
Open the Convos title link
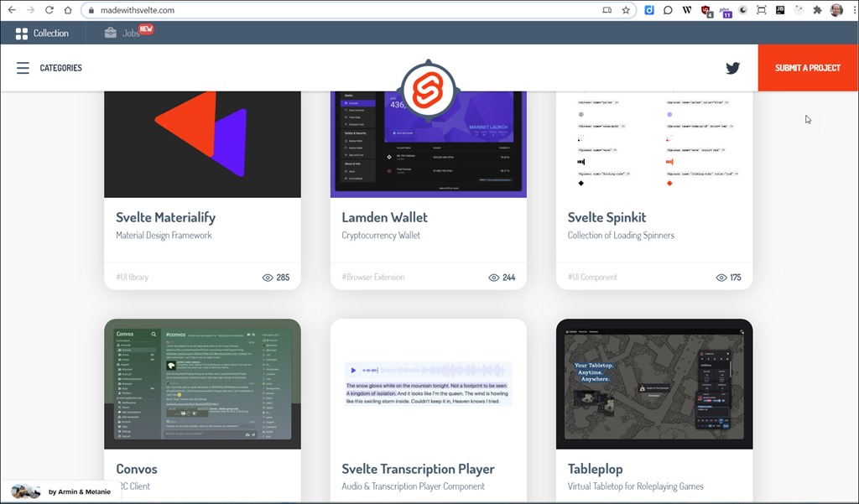pyautogui.click(x=137, y=469)
